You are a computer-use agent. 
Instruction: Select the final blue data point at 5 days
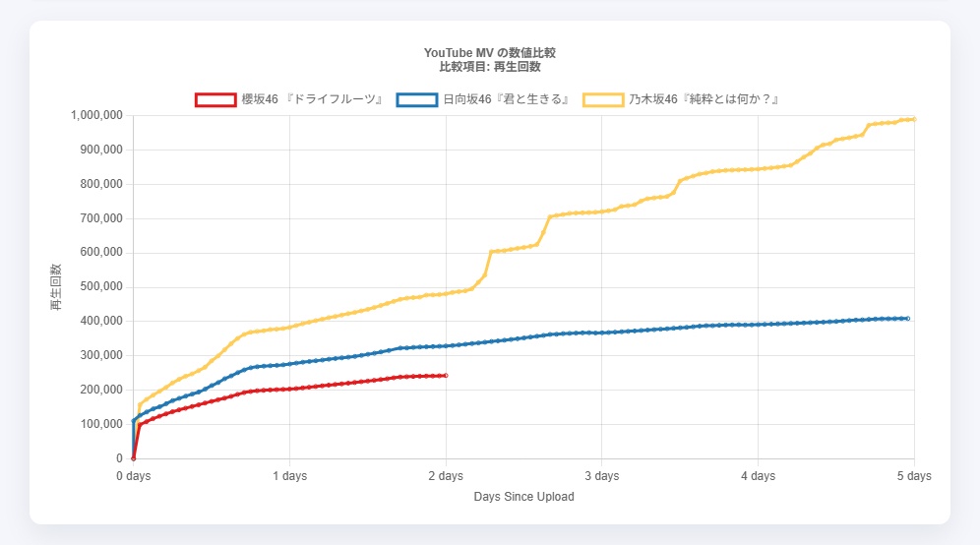(908, 319)
